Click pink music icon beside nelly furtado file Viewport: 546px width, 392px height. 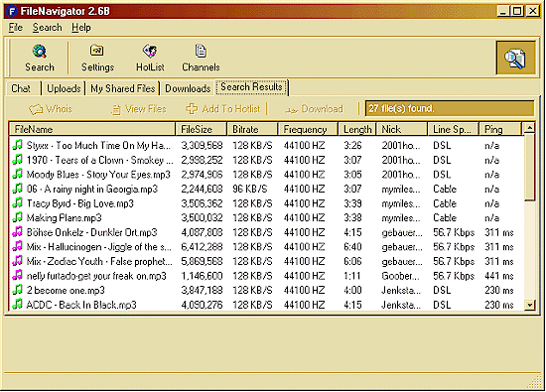[18, 275]
